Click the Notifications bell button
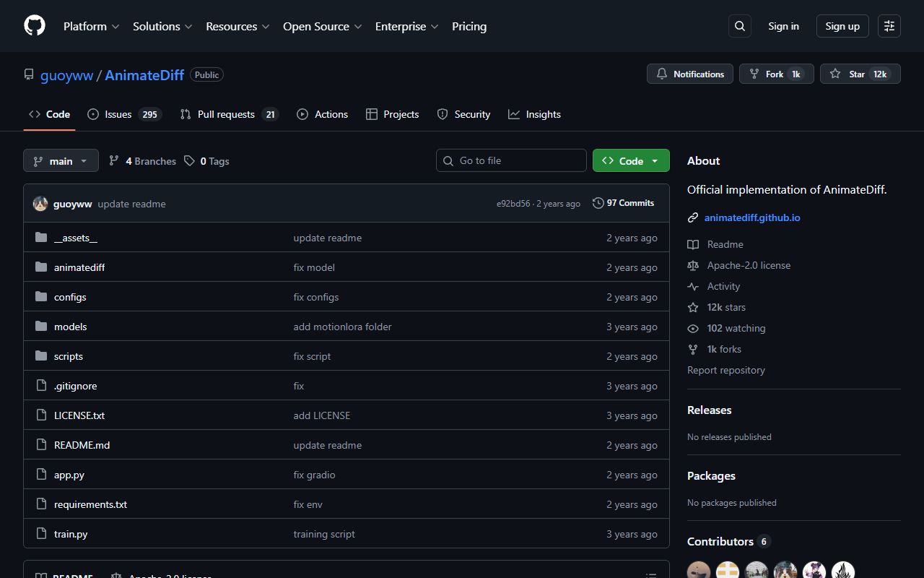 690,74
